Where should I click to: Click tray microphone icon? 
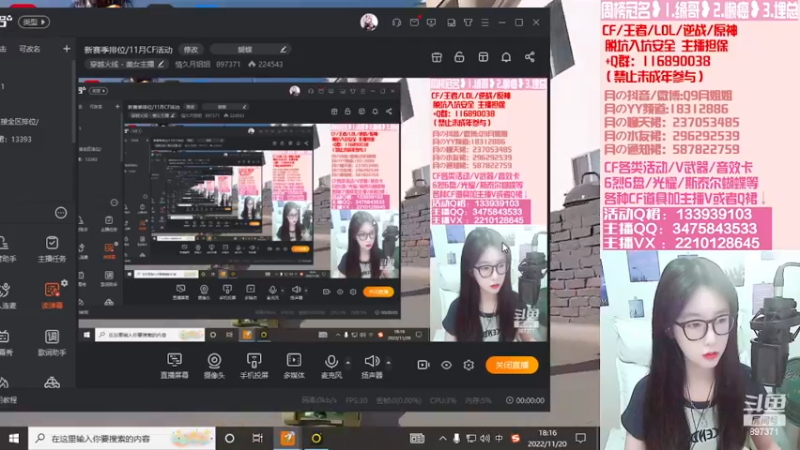456,438
